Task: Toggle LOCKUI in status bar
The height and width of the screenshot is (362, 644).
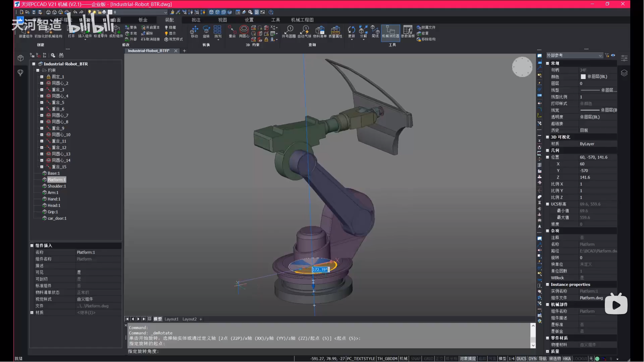Action: click(580, 359)
